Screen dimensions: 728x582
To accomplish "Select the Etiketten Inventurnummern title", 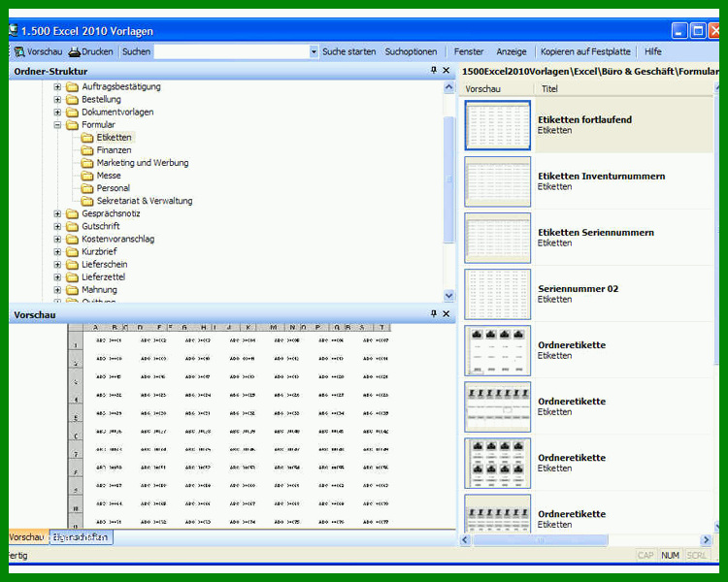I will click(601, 176).
